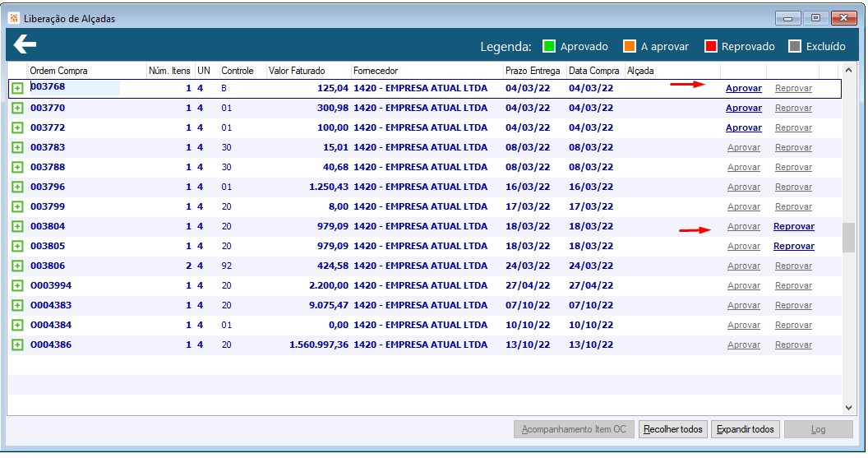This screenshot has width=868, height=458.
Task: Click scrollbar up arrow
Action: (x=848, y=71)
